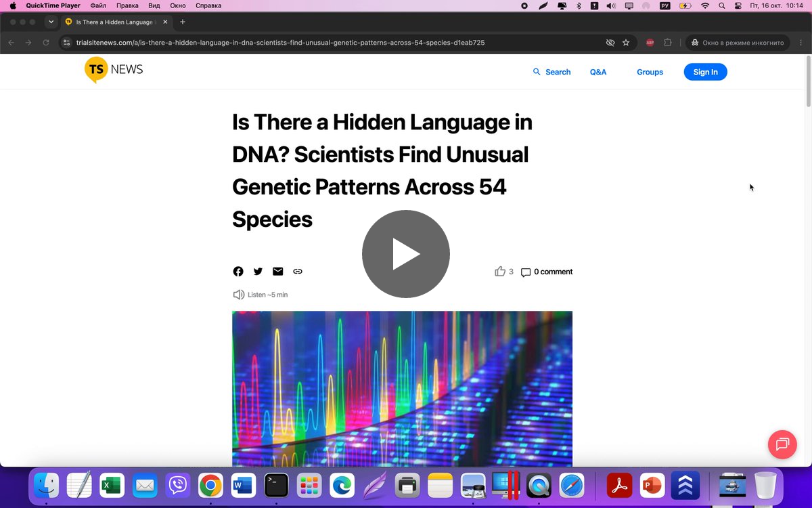Screen dimensions: 812x508
Task: Switch the РУ keyboard input source
Action: 664,5
